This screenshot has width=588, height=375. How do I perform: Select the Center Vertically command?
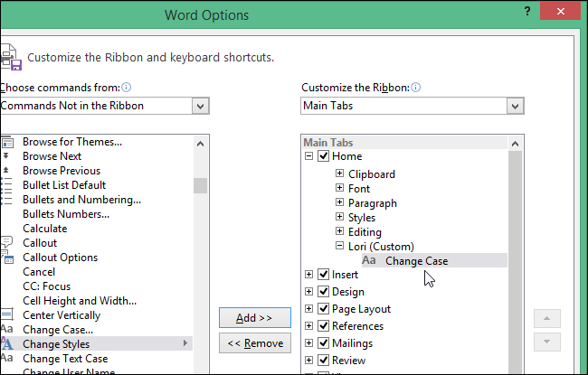[x=62, y=315]
